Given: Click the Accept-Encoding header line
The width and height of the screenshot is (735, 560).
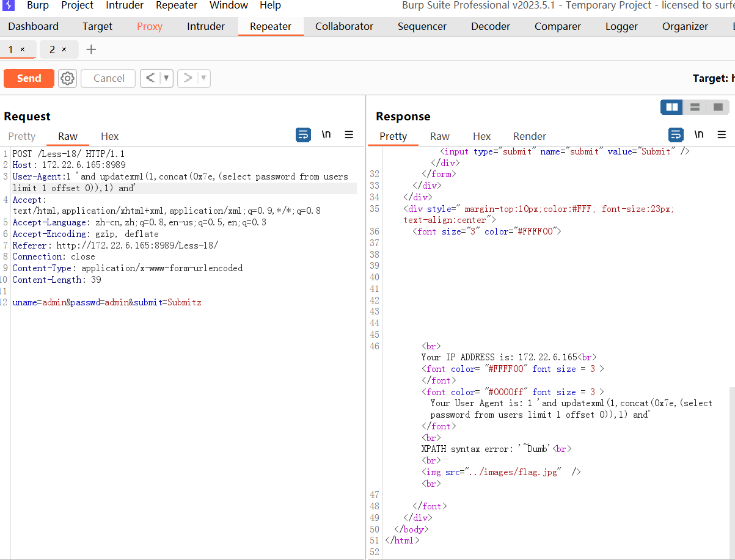Looking at the screenshot, I should pyautogui.click(x=86, y=234).
